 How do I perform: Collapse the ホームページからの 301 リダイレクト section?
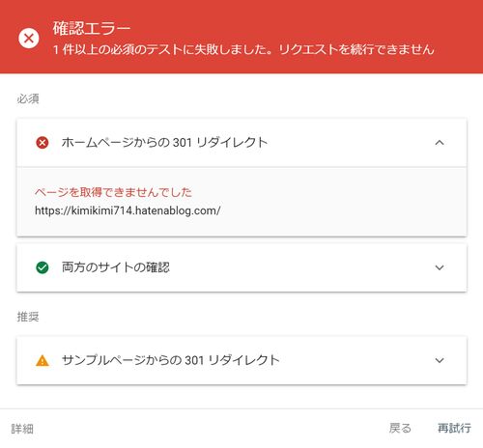tap(440, 143)
